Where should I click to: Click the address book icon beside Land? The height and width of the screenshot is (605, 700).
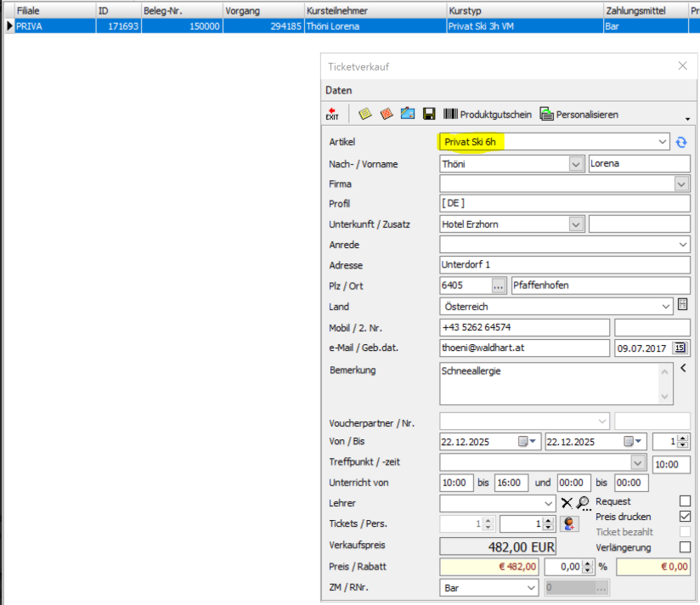coord(682,306)
